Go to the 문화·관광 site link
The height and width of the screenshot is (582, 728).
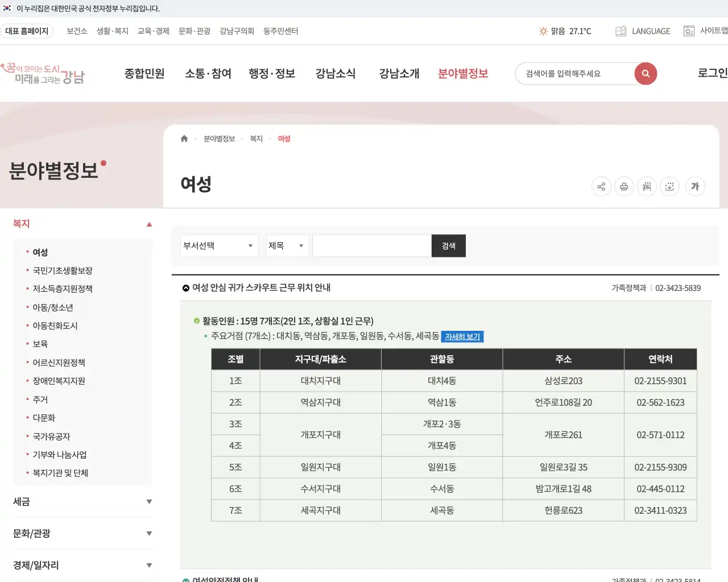pos(195,31)
